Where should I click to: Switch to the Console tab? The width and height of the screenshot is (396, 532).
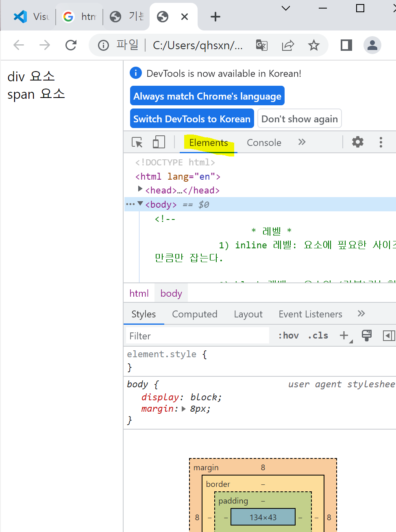(264, 142)
